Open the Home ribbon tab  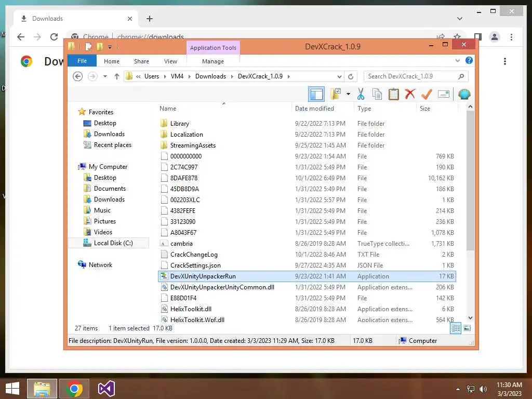click(112, 61)
